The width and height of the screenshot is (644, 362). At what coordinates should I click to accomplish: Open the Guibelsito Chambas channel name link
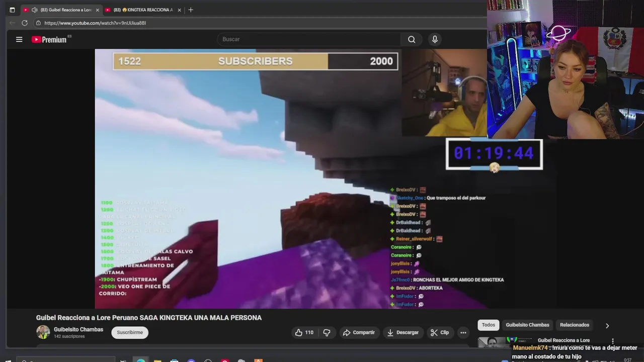[78, 329]
